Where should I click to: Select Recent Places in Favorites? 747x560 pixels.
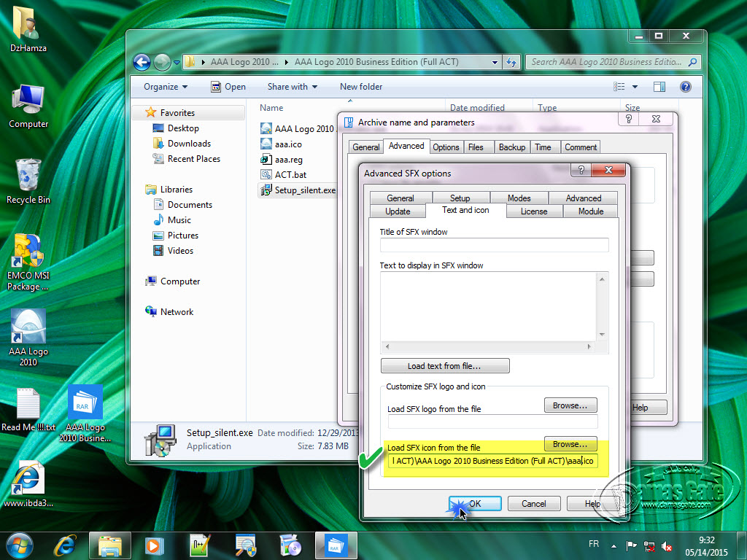tap(186, 158)
